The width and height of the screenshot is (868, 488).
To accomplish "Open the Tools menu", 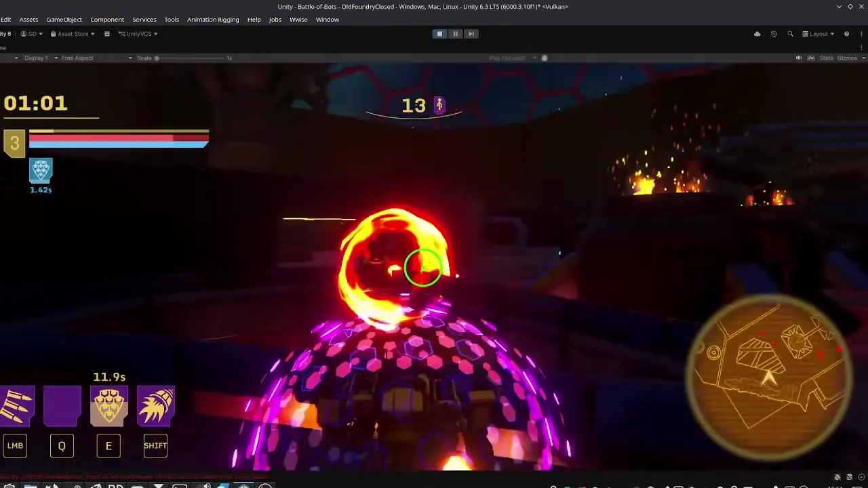I will point(172,20).
